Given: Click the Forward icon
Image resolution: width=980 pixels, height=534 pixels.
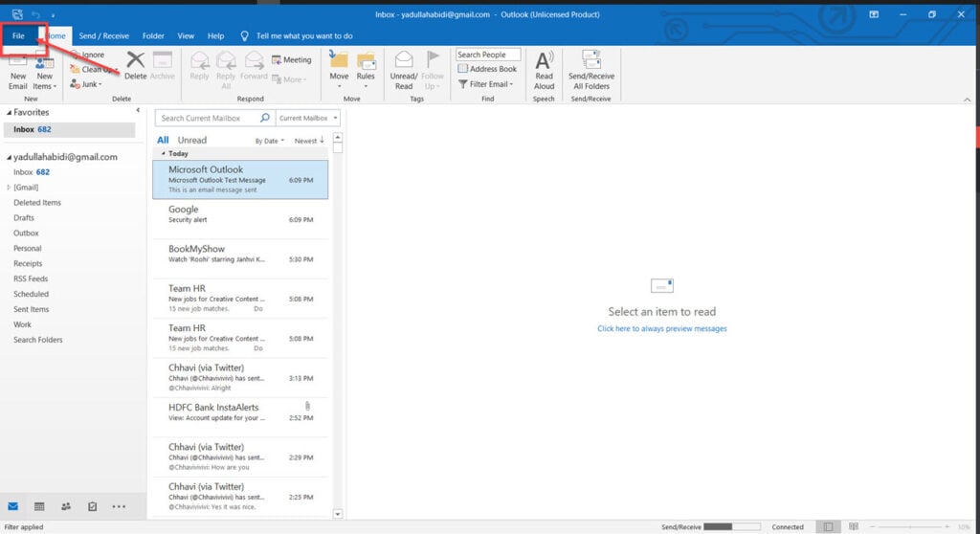Looking at the screenshot, I should [x=254, y=66].
